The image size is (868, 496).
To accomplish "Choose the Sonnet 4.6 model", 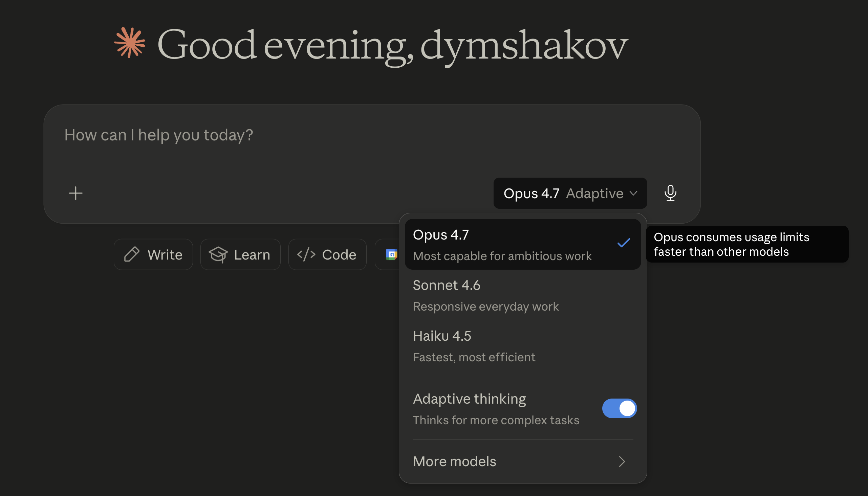I will [x=523, y=295].
